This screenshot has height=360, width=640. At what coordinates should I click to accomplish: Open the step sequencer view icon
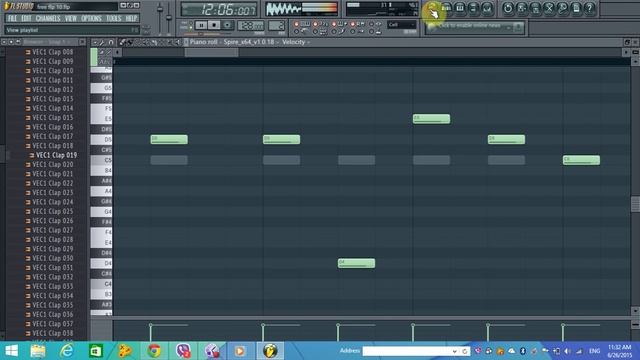446,8
